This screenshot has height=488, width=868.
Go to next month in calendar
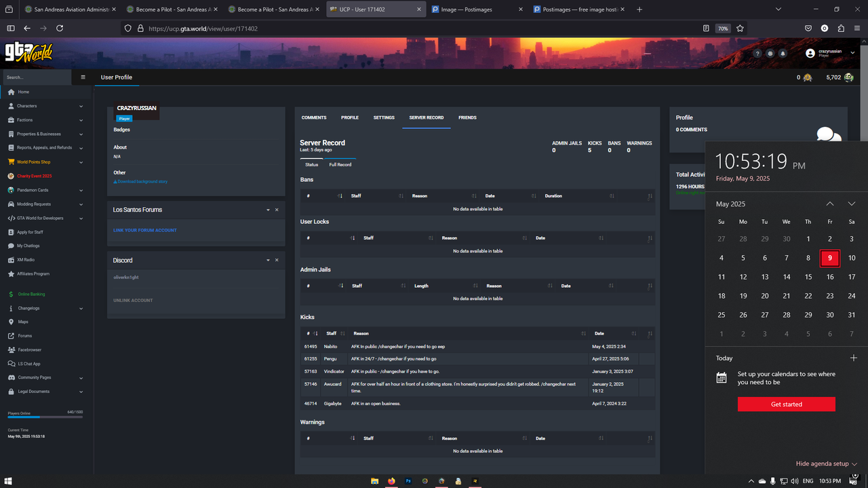(x=851, y=204)
